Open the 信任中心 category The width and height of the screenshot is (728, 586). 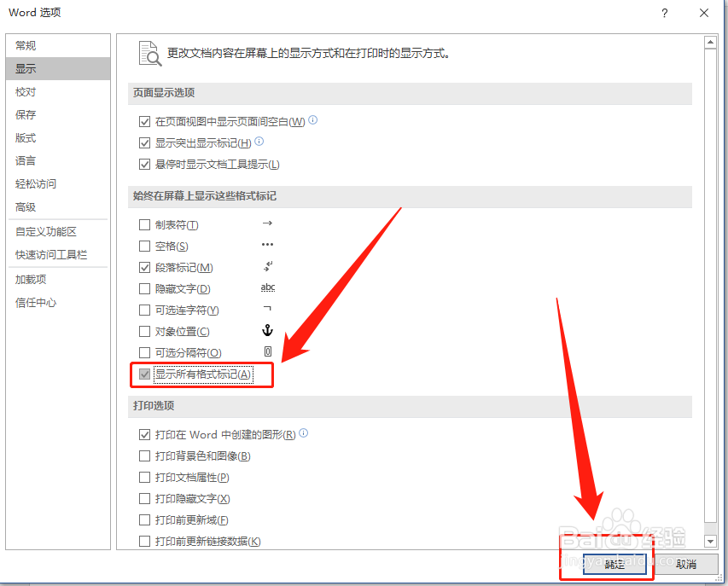[58, 303]
